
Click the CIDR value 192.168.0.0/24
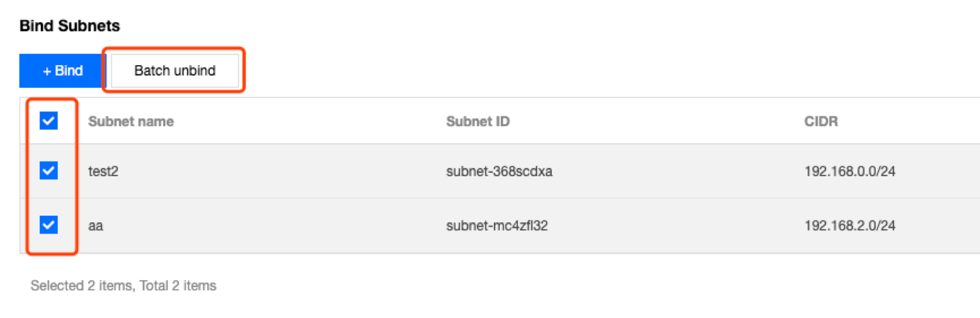849,171
